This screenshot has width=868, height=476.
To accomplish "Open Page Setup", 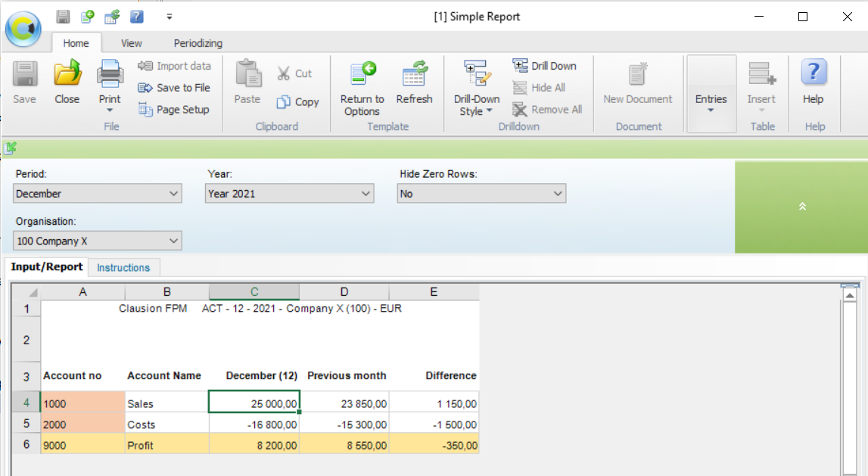I will tap(174, 110).
